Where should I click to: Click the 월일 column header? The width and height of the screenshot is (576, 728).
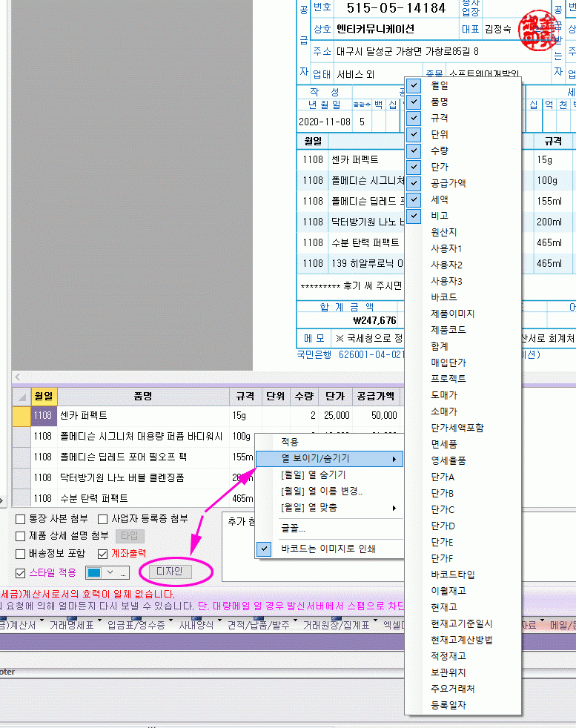click(x=44, y=396)
